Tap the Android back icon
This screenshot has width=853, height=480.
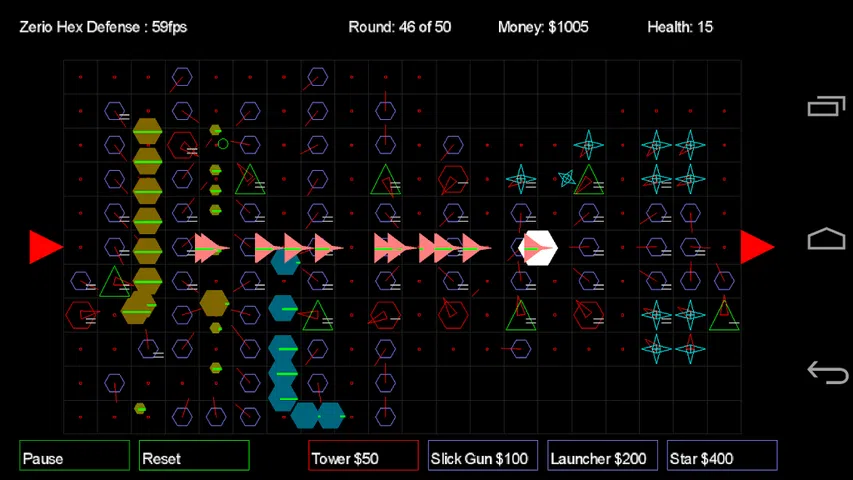[826, 372]
